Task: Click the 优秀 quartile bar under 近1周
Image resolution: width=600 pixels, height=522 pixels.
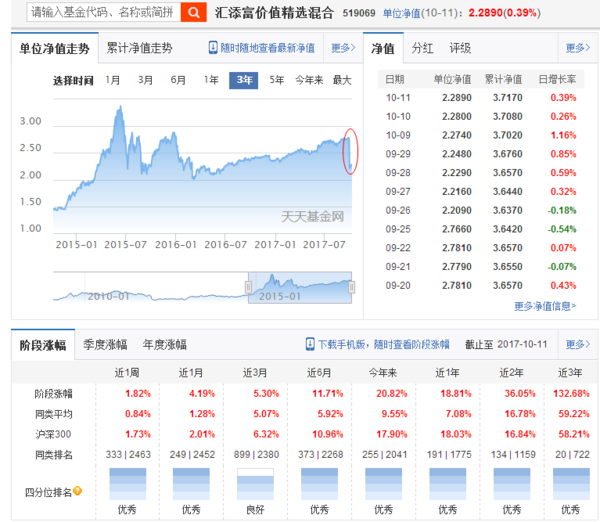Action: [x=127, y=484]
